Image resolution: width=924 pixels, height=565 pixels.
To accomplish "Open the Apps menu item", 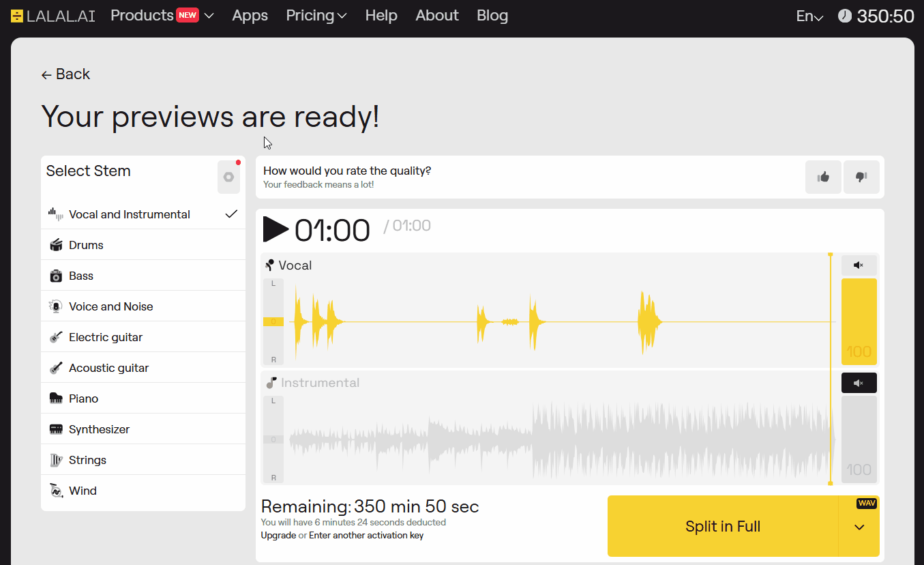I will [x=250, y=16].
